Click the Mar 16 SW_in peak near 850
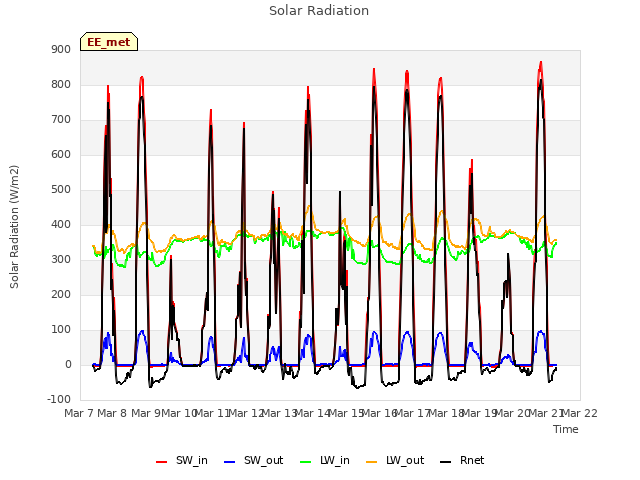 [374, 69]
